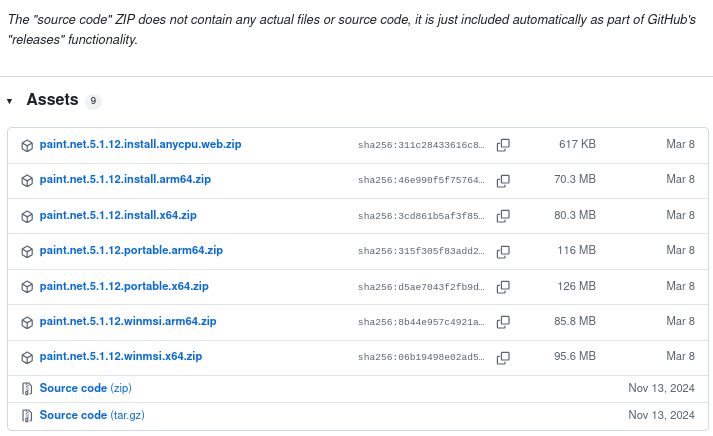Select hash text sha256:8b44e957c4921a…
The height and width of the screenshot is (436, 713).
(x=421, y=322)
